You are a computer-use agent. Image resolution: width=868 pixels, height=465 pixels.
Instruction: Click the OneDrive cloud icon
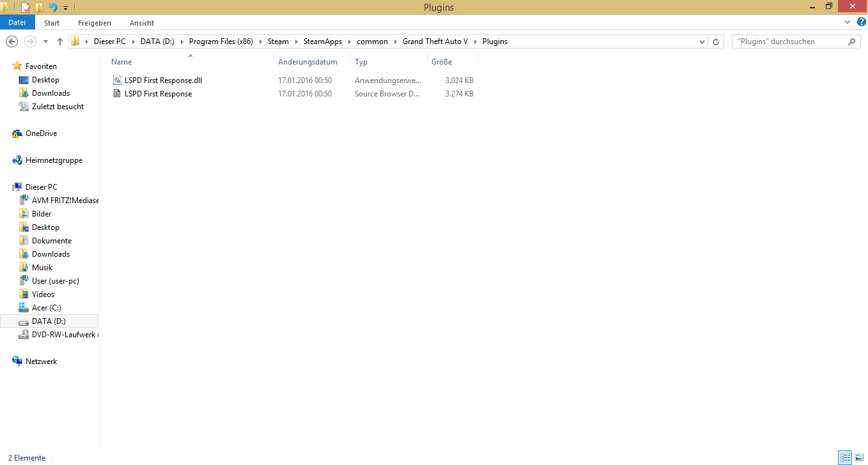click(17, 133)
